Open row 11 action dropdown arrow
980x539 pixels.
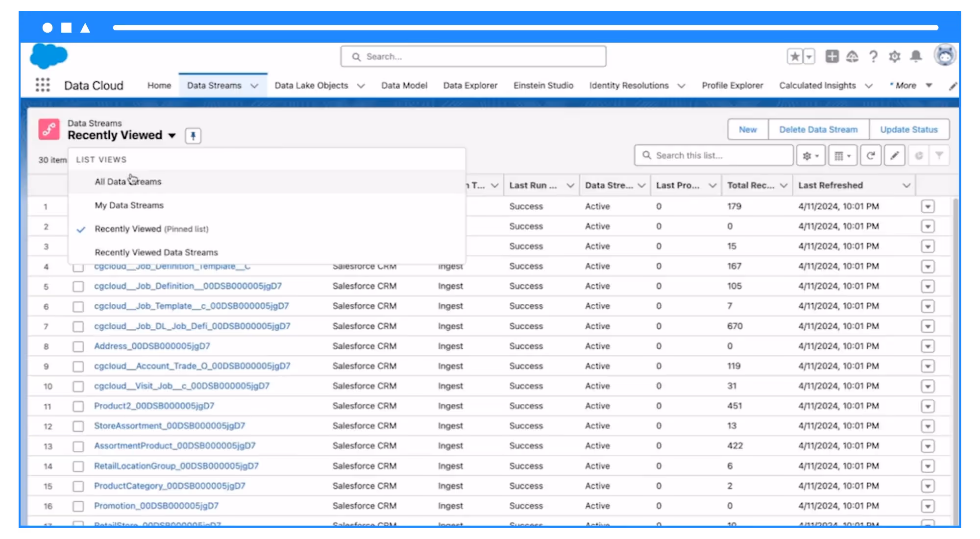click(928, 406)
